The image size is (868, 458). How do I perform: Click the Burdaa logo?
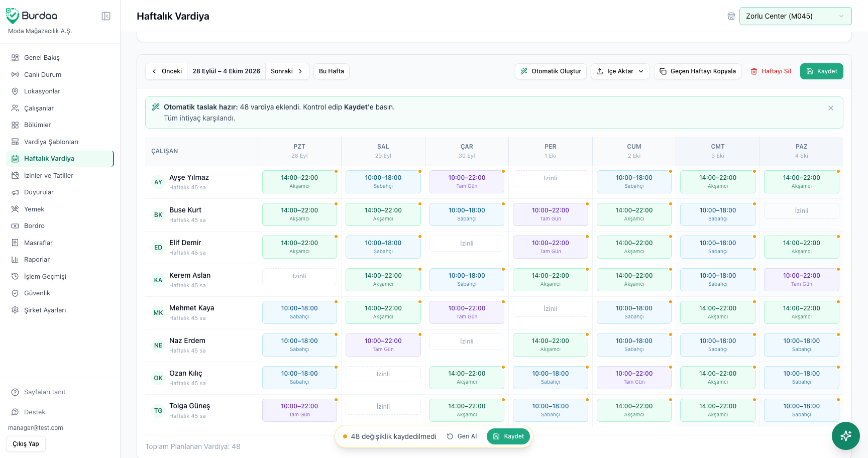click(x=32, y=16)
